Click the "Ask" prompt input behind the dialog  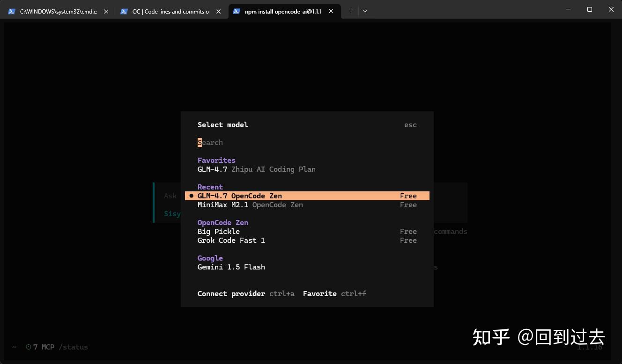170,196
